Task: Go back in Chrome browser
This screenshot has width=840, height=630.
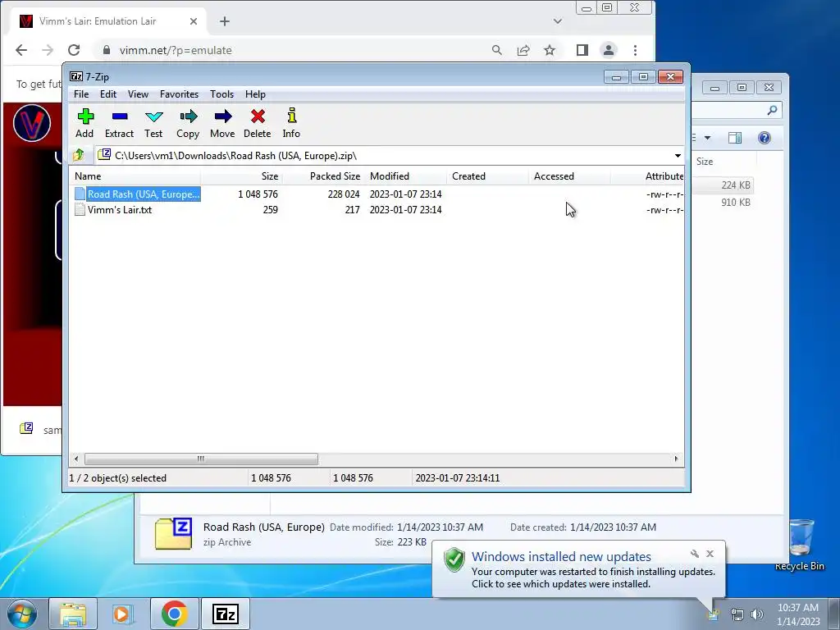Action: pyautogui.click(x=21, y=50)
